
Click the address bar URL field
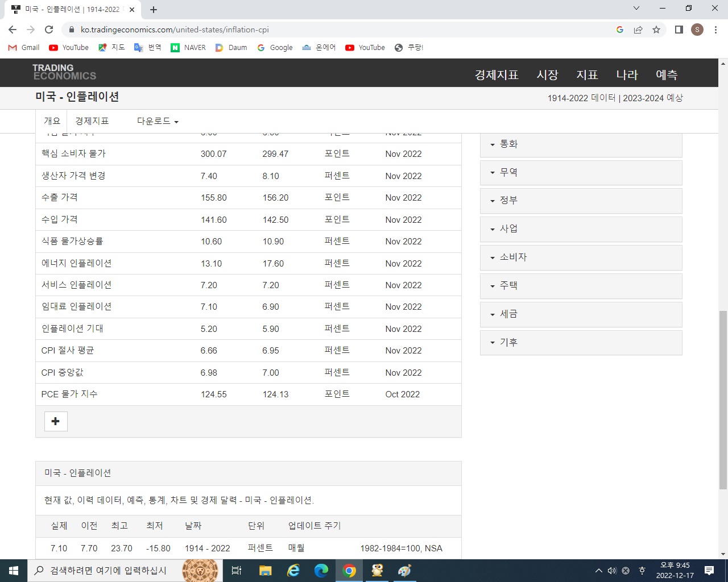[341, 30]
